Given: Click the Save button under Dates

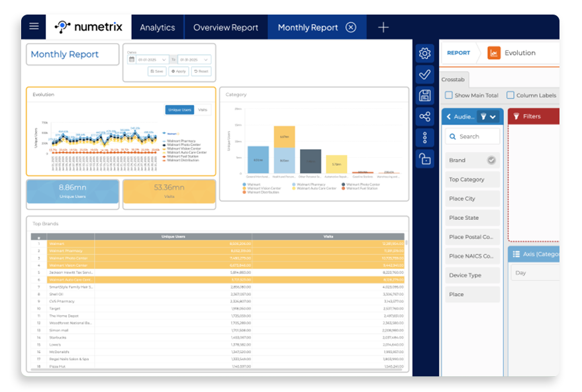Looking at the screenshot, I should coord(157,72).
